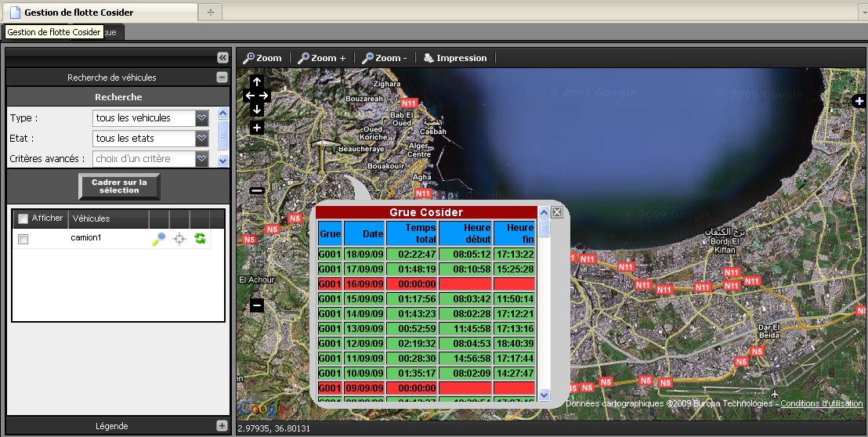
Task: Click the Zoom toolbar tool
Action: point(262,58)
